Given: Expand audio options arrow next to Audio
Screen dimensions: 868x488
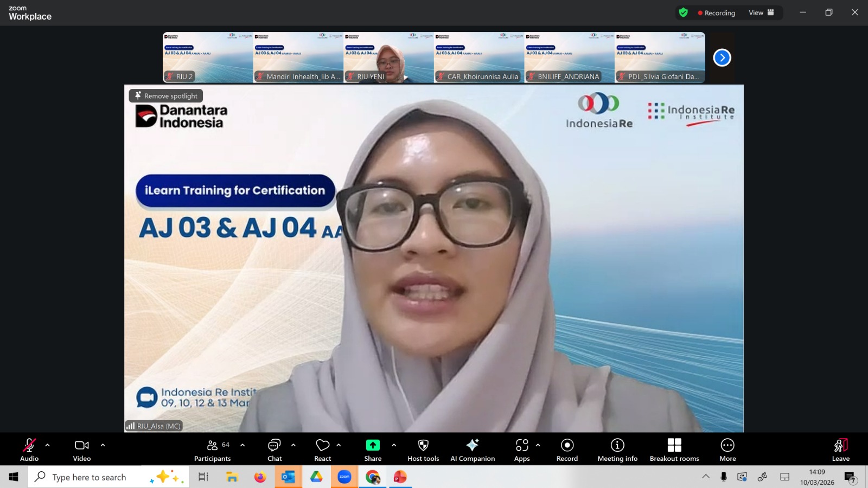Looking at the screenshot, I should pyautogui.click(x=48, y=445).
